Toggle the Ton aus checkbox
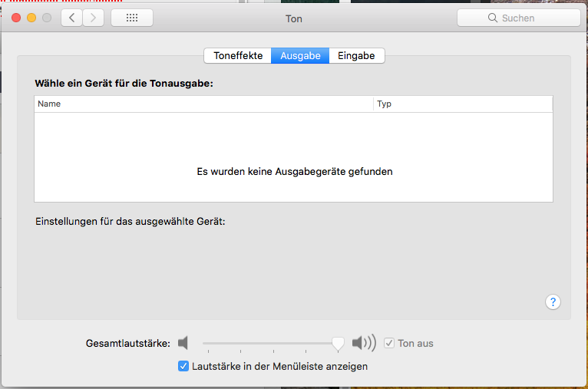Screen dimensions: 588x389 tap(389, 343)
